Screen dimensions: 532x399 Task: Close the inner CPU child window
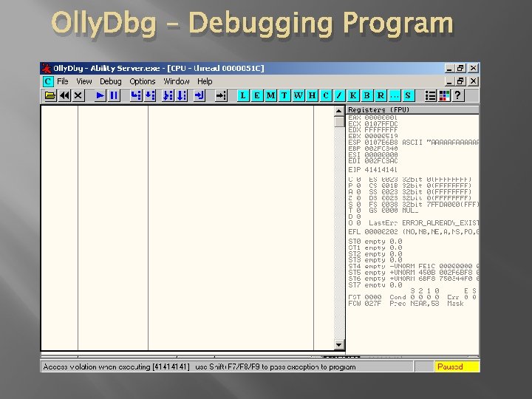[x=474, y=81]
